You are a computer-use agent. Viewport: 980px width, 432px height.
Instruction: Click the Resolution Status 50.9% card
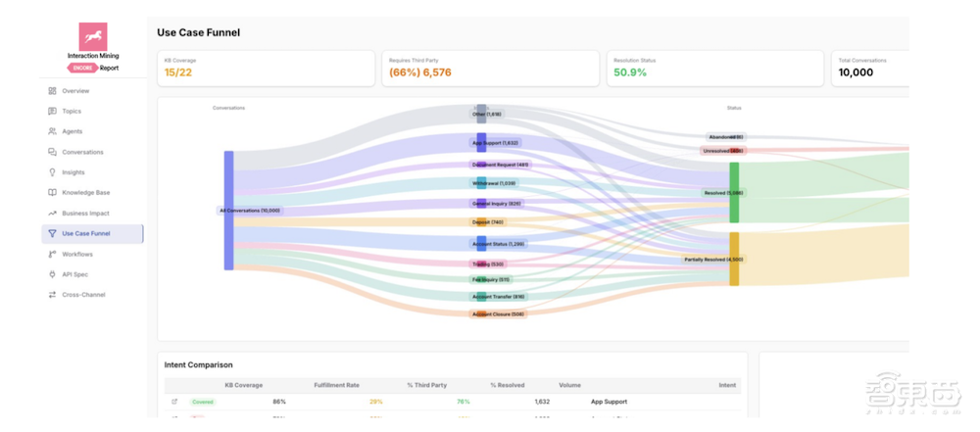(715, 69)
